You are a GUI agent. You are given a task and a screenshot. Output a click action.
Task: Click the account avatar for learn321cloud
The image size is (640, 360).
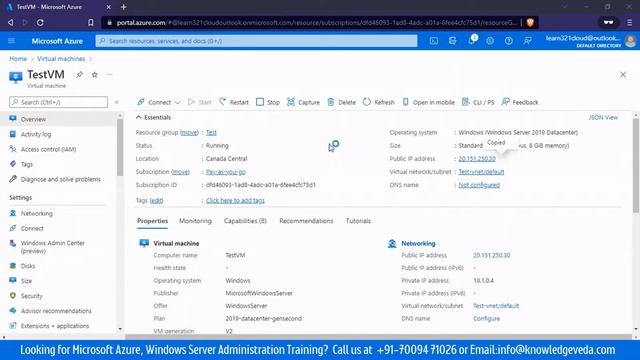631,41
